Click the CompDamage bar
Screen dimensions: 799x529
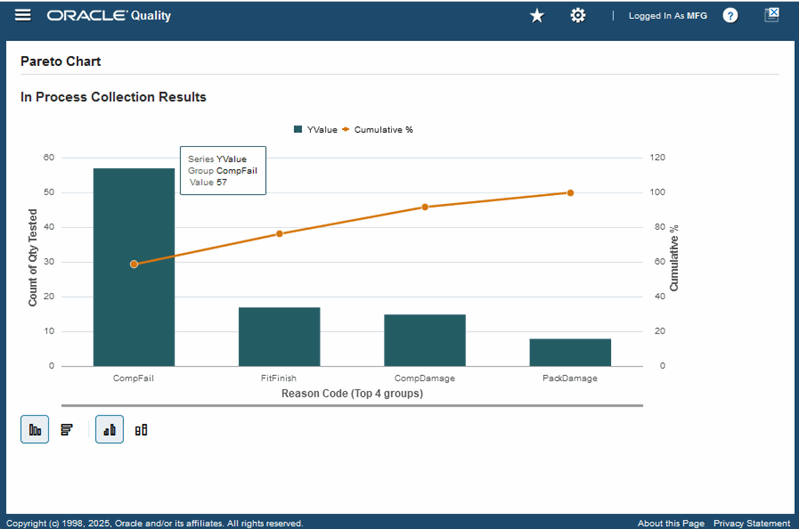click(425, 340)
